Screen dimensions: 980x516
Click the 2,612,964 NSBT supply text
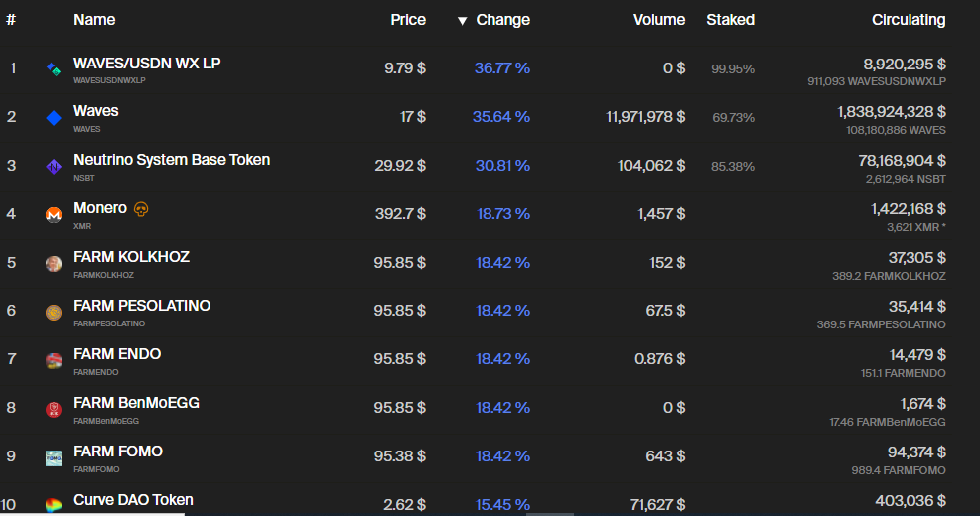[906, 180]
